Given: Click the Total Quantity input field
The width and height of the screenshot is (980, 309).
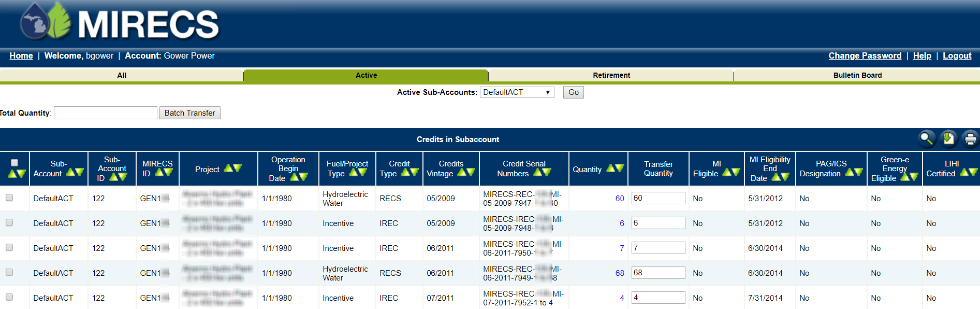Looking at the screenshot, I should tap(106, 113).
